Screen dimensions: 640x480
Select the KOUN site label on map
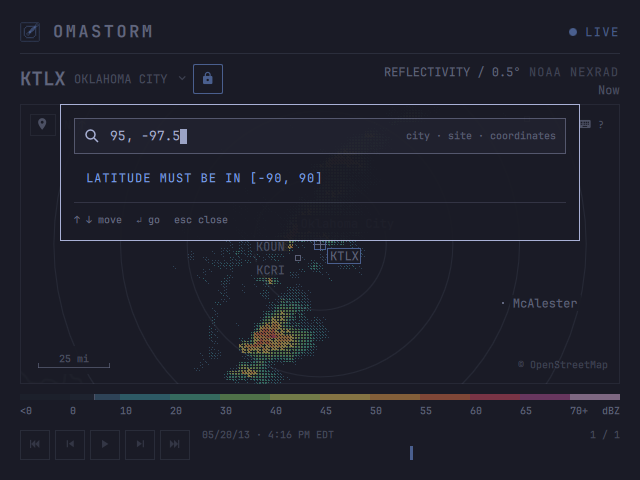[270, 247]
